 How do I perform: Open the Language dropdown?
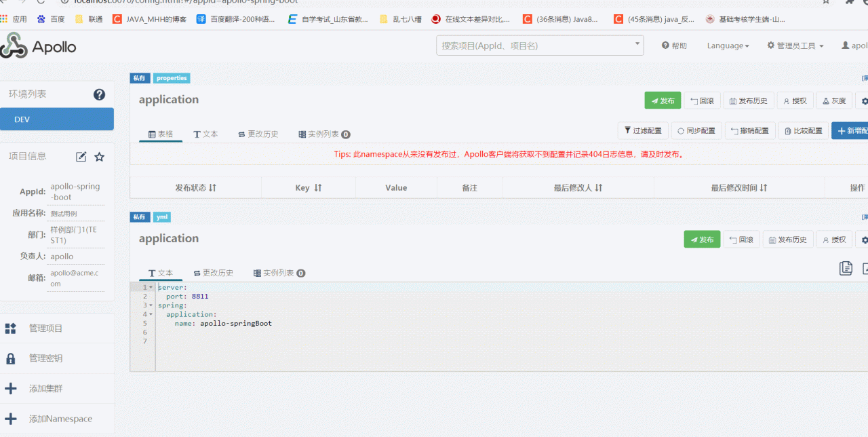[x=728, y=45]
